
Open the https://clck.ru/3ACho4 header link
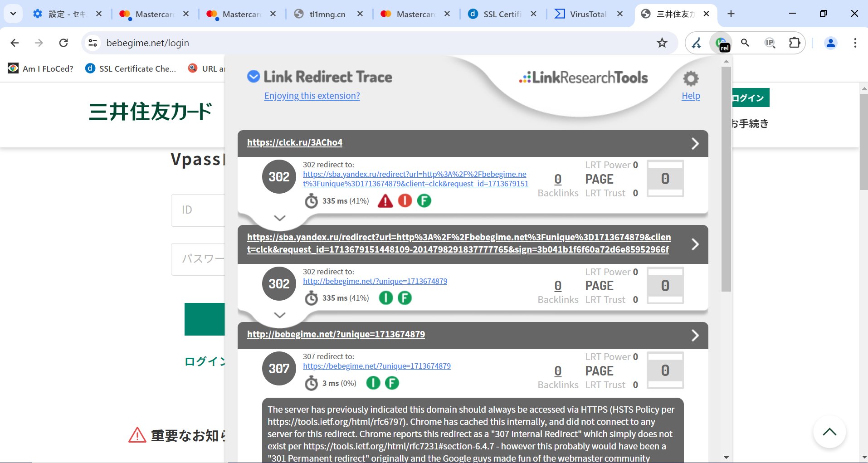[x=295, y=142]
